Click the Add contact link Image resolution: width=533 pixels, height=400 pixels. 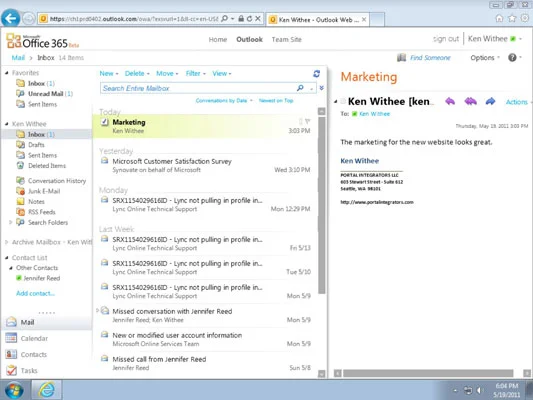[x=35, y=293]
